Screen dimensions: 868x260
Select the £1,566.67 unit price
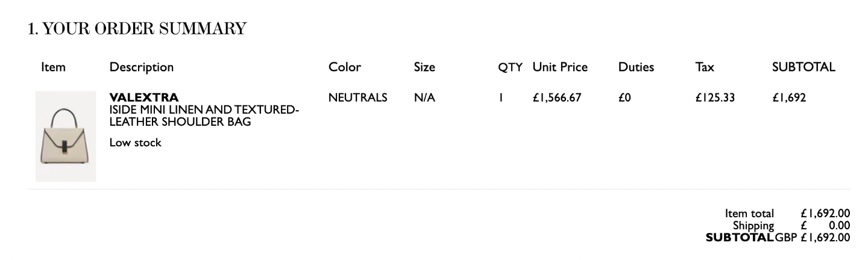pos(557,97)
